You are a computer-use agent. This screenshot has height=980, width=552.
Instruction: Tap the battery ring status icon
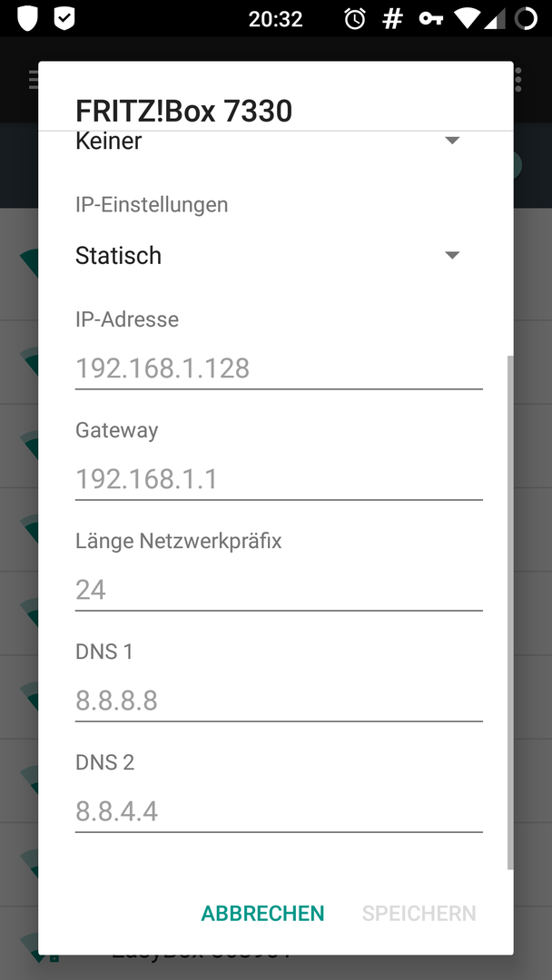(526, 19)
